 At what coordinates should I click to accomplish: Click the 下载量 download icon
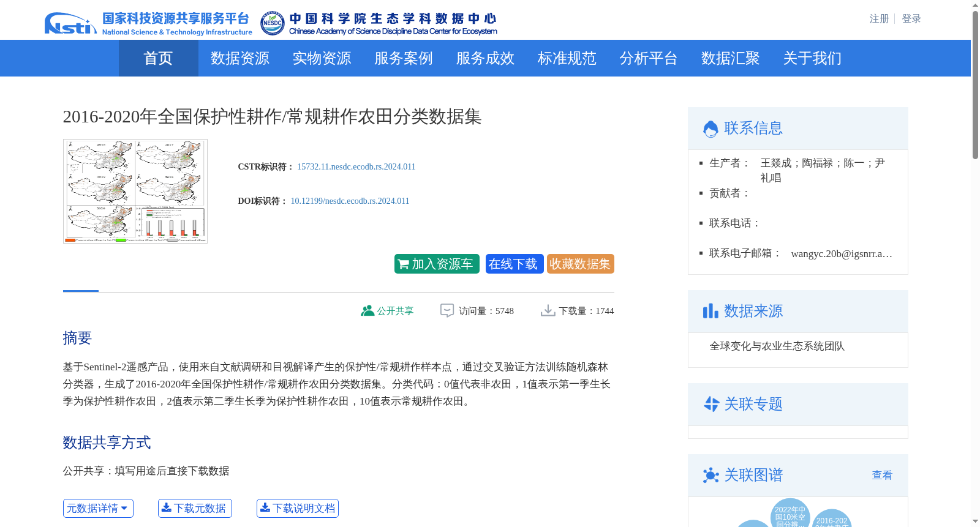click(548, 310)
